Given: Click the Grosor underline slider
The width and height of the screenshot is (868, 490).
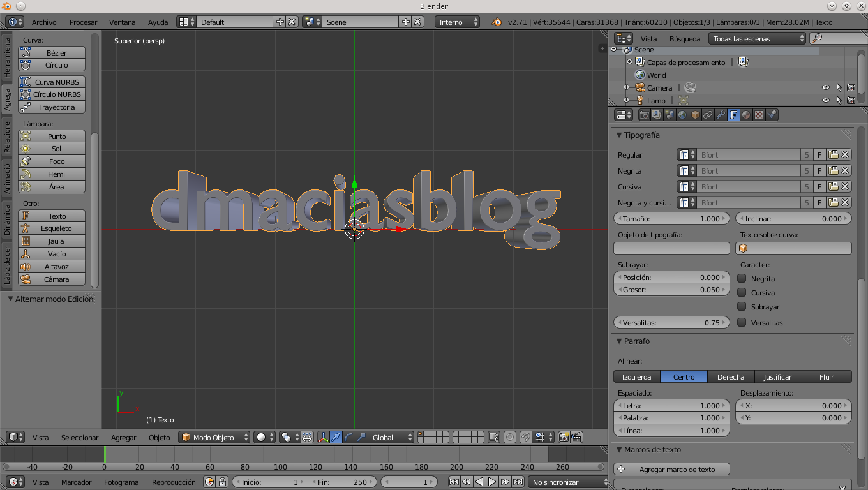Looking at the screenshot, I should coord(671,290).
